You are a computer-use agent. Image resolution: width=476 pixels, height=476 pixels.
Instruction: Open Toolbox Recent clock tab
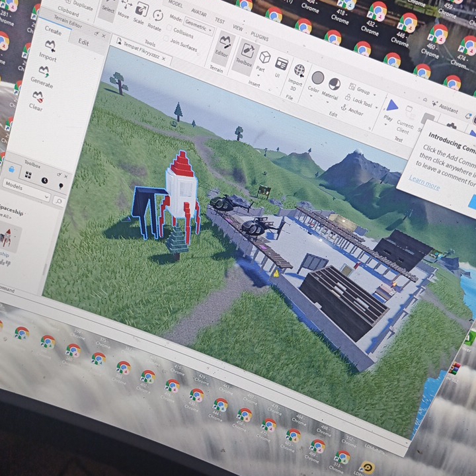[45, 180]
